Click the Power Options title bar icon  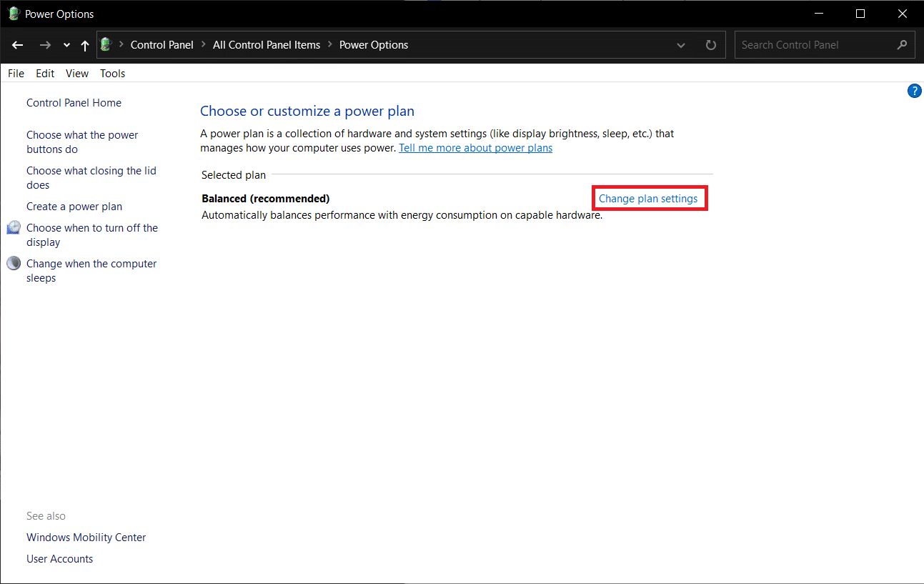click(14, 14)
